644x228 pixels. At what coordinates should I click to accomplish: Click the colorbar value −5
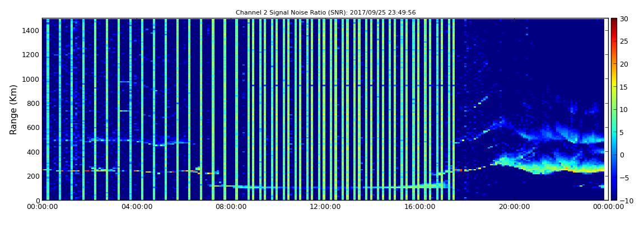624,178
